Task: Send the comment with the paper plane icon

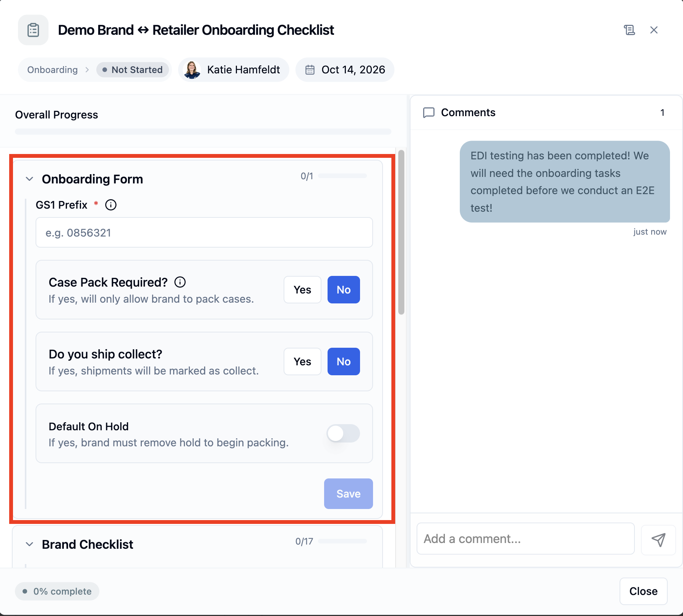Action: tap(659, 540)
